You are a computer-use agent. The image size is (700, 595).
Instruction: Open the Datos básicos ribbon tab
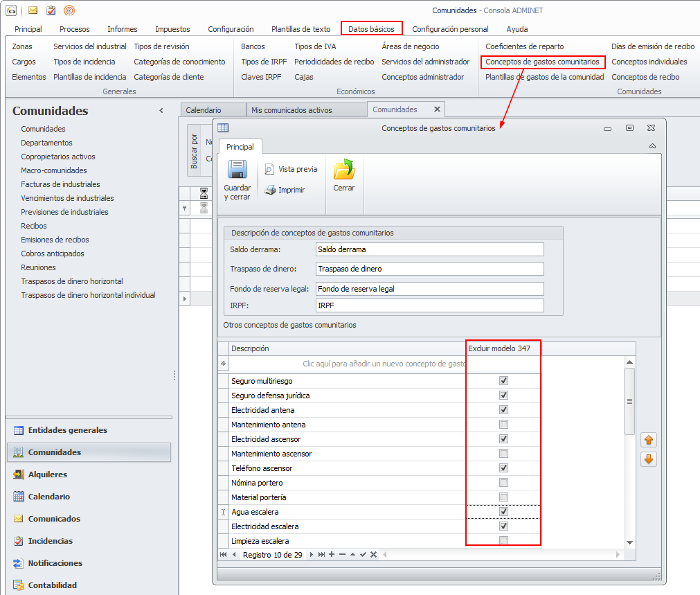(x=371, y=29)
